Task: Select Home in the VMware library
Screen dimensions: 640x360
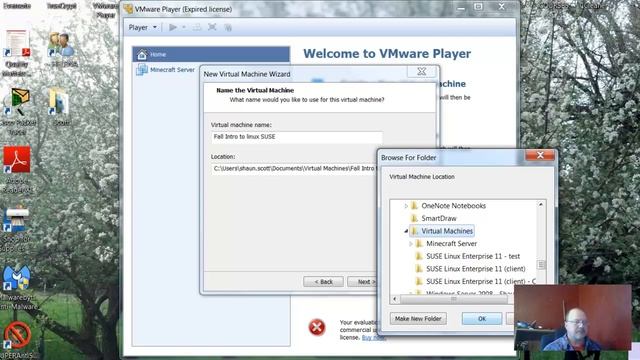Action: click(x=211, y=54)
